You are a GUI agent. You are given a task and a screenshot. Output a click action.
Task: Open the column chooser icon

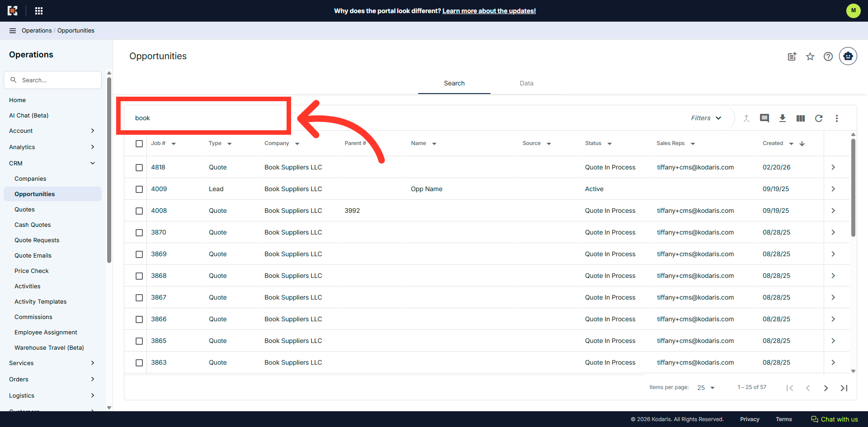coord(801,118)
